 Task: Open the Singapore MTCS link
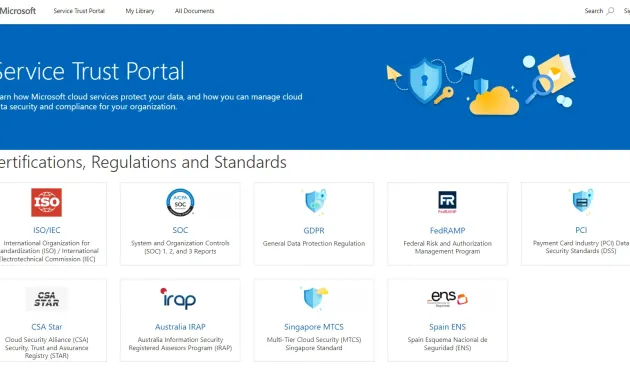click(x=314, y=327)
